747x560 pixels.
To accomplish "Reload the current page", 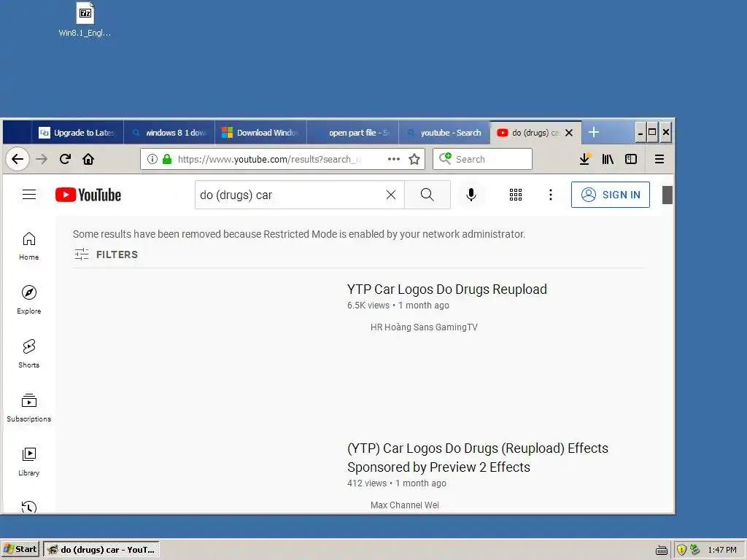I will point(65,159).
